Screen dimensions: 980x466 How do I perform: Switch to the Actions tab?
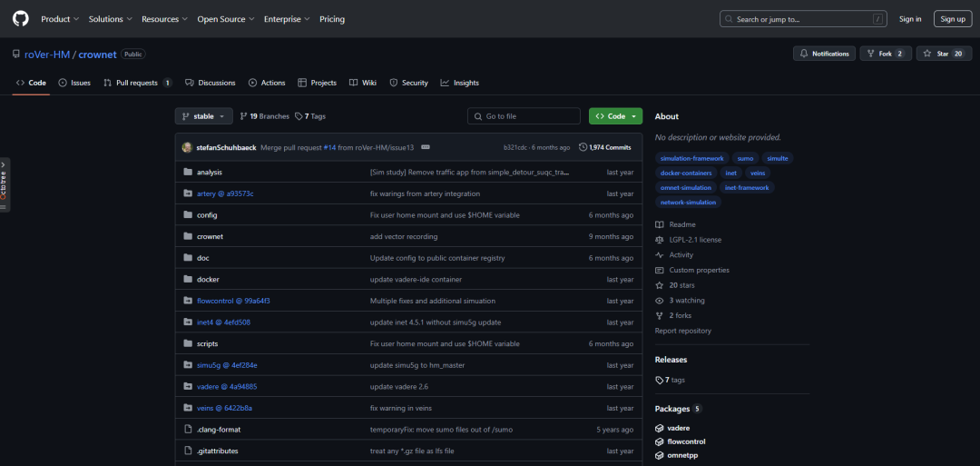point(267,83)
